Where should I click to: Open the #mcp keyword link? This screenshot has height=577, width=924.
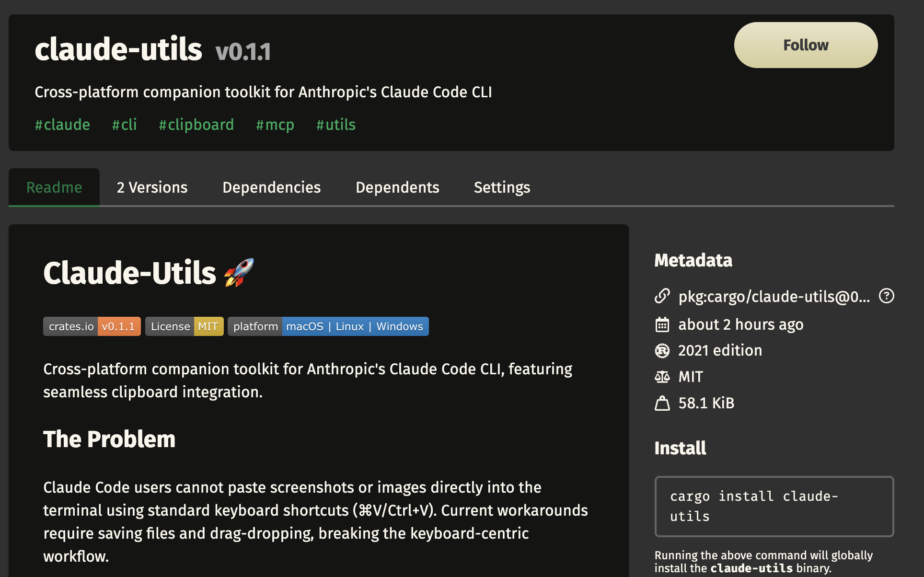[275, 125]
